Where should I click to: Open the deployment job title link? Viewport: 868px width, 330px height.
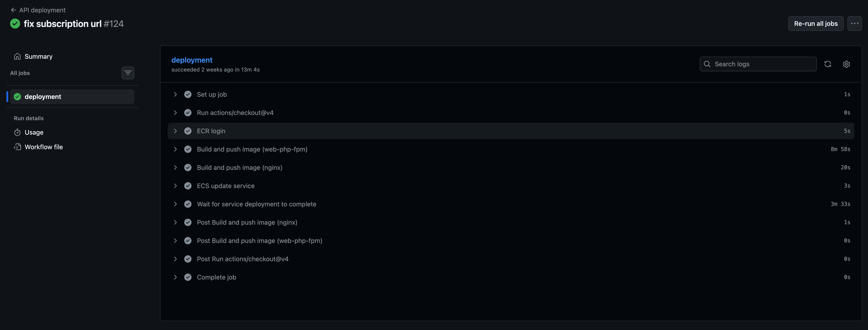point(192,60)
